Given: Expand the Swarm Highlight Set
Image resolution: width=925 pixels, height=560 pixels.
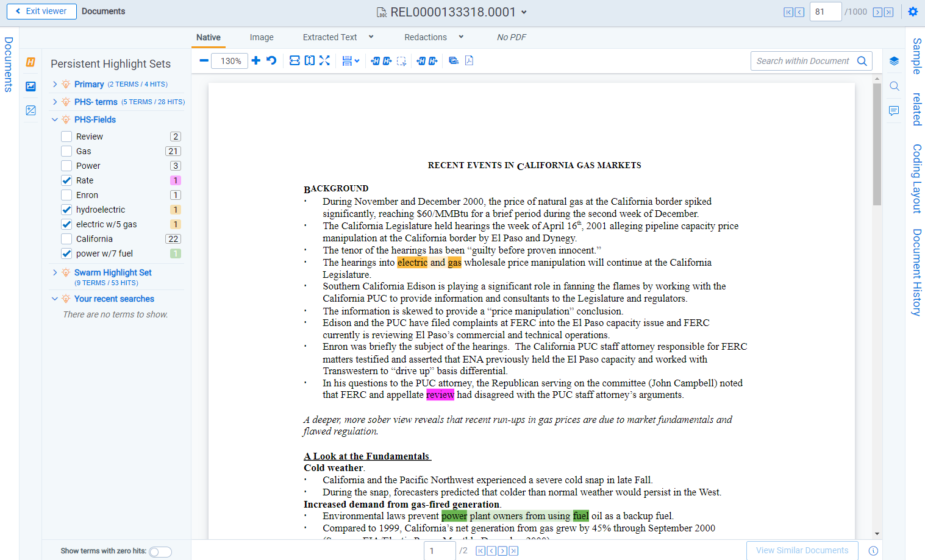Looking at the screenshot, I should coord(55,272).
